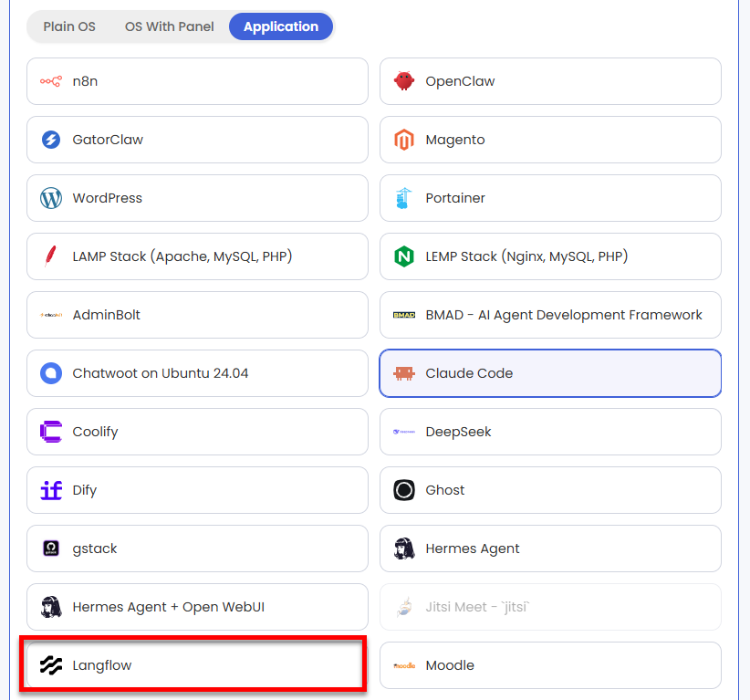Pick the DeepSeek label
Image resolution: width=750 pixels, height=700 pixels.
click(x=458, y=432)
